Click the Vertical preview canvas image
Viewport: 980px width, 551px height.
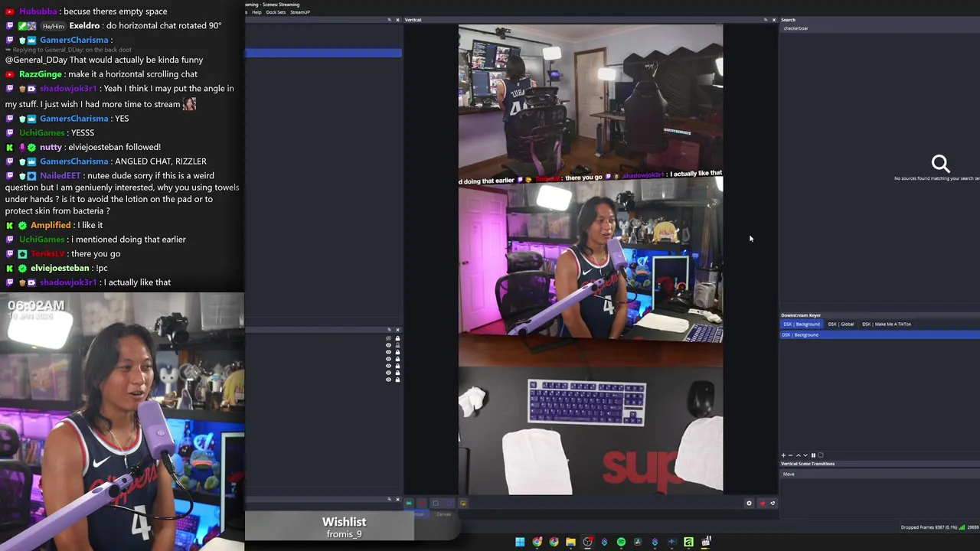[x=590, y=259]
